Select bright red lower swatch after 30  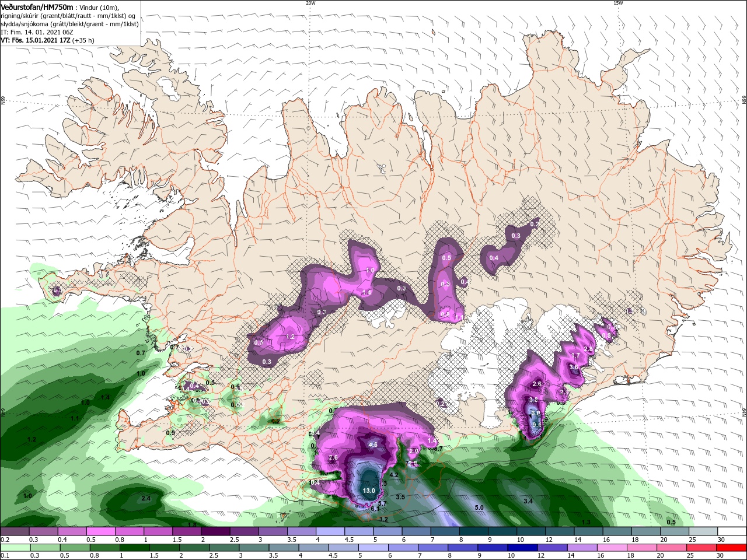click(732, 548)
